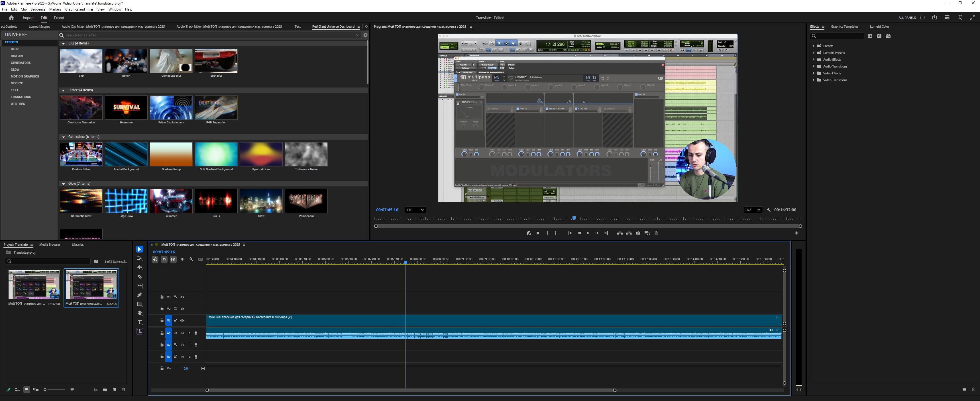Image resolution: width=980 pixels, height=401 pixels.
Task: Delete the selected project item with trash icon
Action: tap(123, 390)
